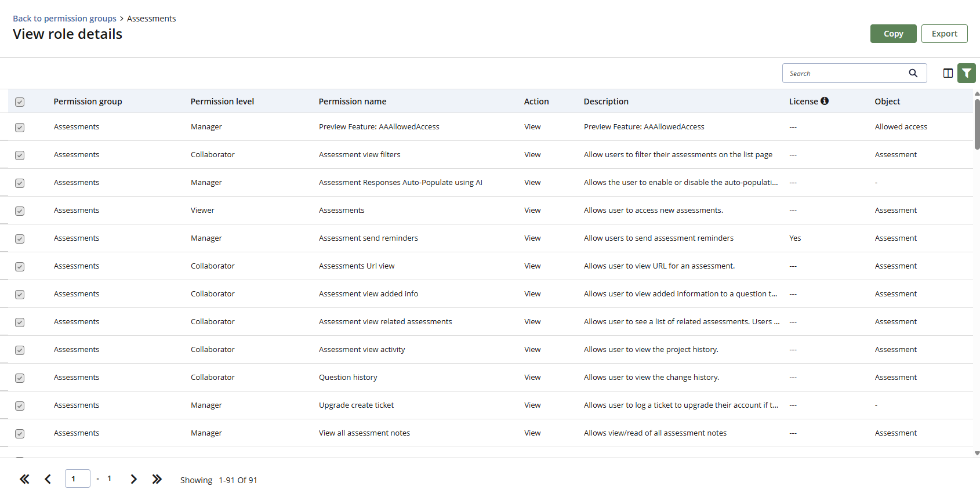The image size is (980, 493).
Task: Go to the previous page
Action: coord(48,479)
